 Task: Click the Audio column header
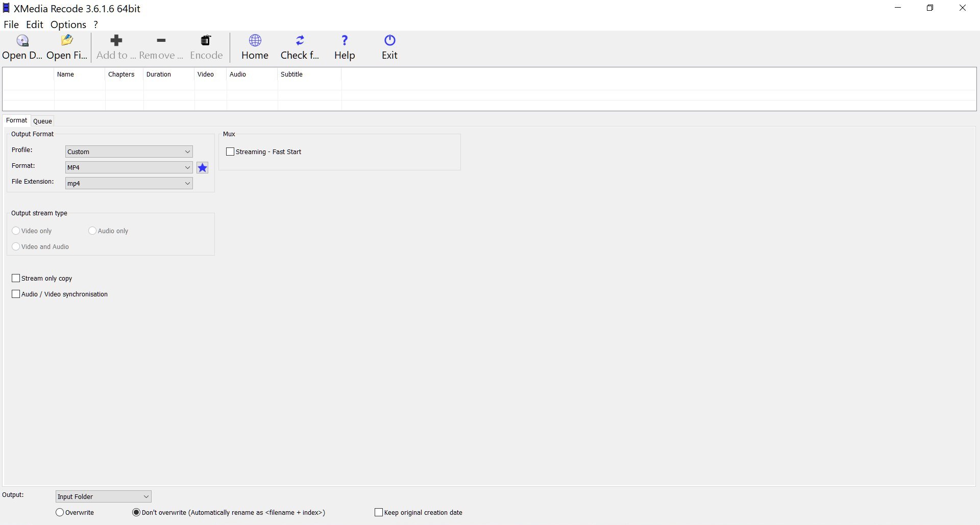pos(252,74)
